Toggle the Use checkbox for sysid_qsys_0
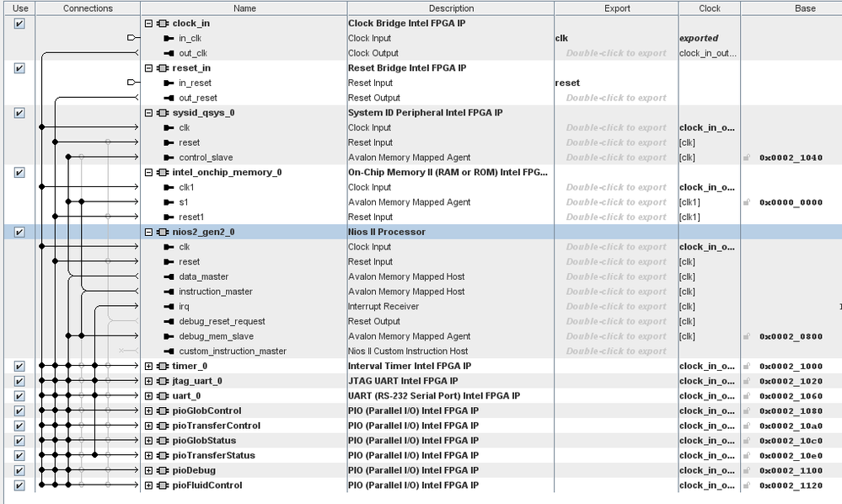The image size is (842, 504). (x=19, y=113)
